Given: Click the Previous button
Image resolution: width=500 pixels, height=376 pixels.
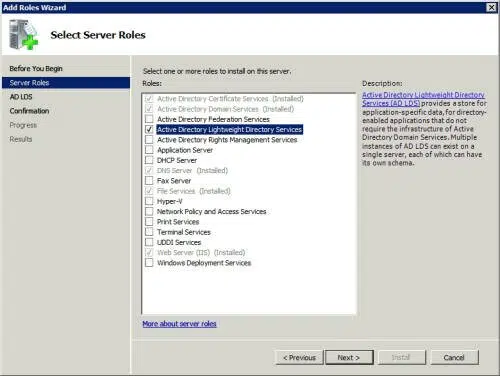Looking at the screenshot, I should pyautogui.click(x=299, y=358).
